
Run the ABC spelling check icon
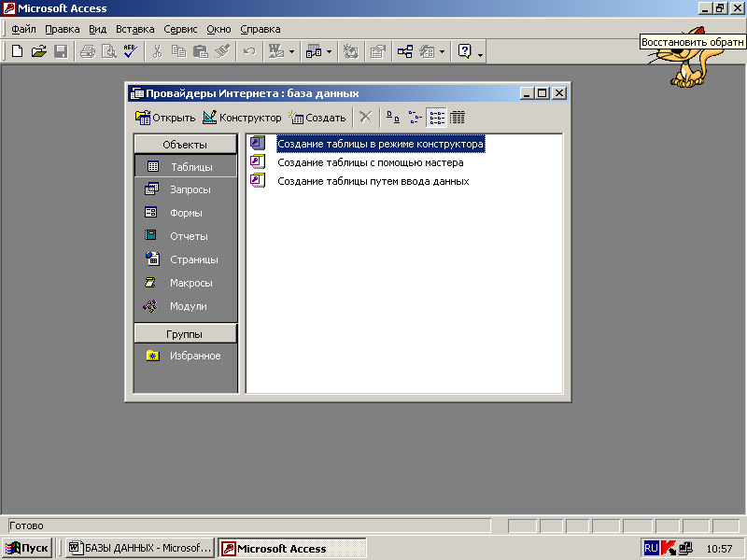pyautogui.click(x=131, y=51)
